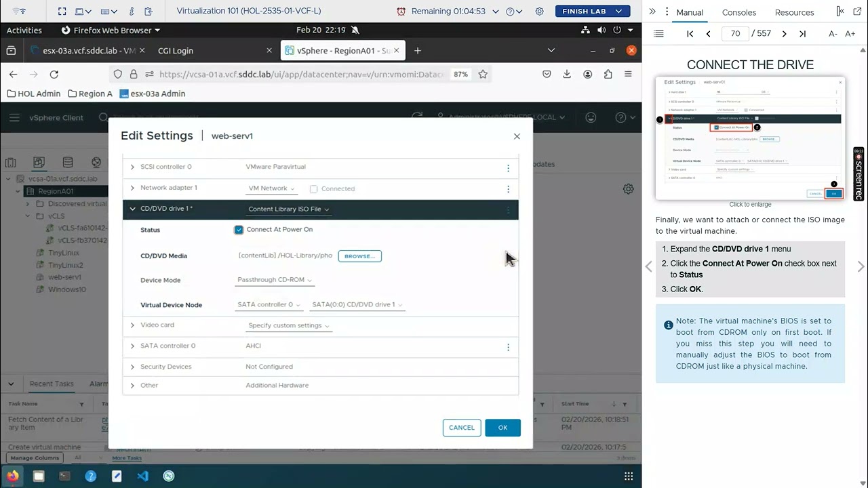Expand the SCSI controller 0 row
The height and width of the screenshot is (488, 868).
tap(132, 167)
